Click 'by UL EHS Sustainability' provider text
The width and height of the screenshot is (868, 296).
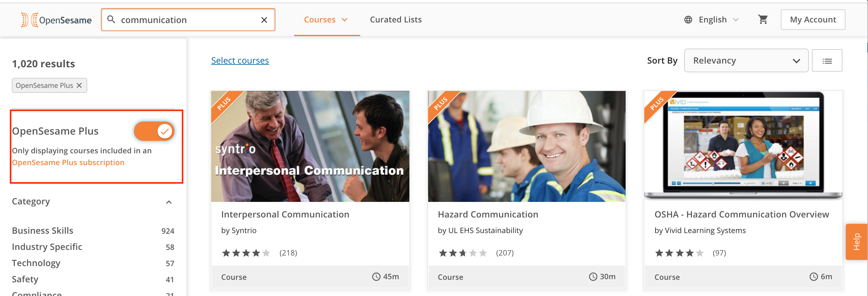tap(480, 231)
